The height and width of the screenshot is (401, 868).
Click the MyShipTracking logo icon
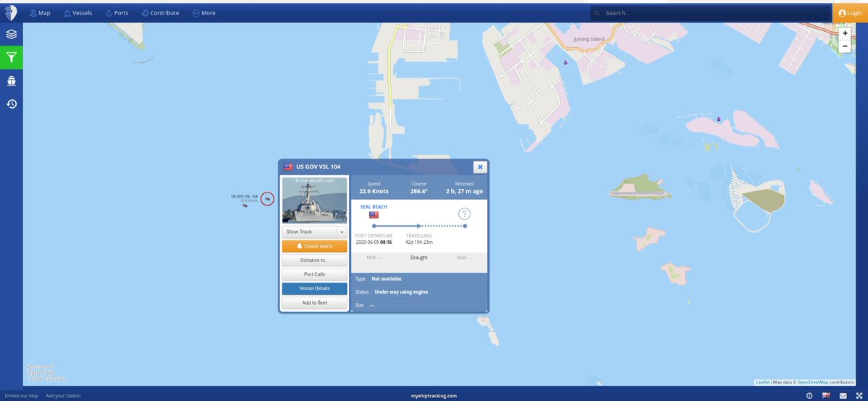[x=11, y=12]
